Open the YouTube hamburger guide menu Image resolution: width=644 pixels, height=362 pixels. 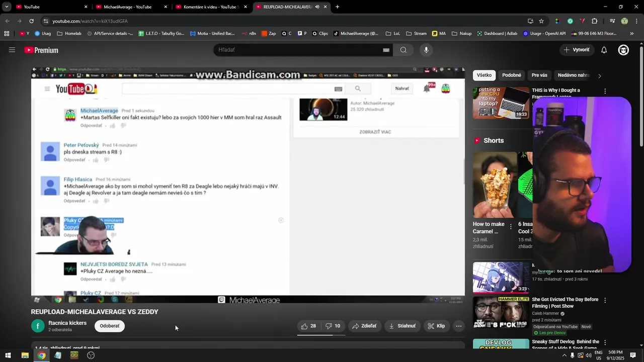click(12, 50)
